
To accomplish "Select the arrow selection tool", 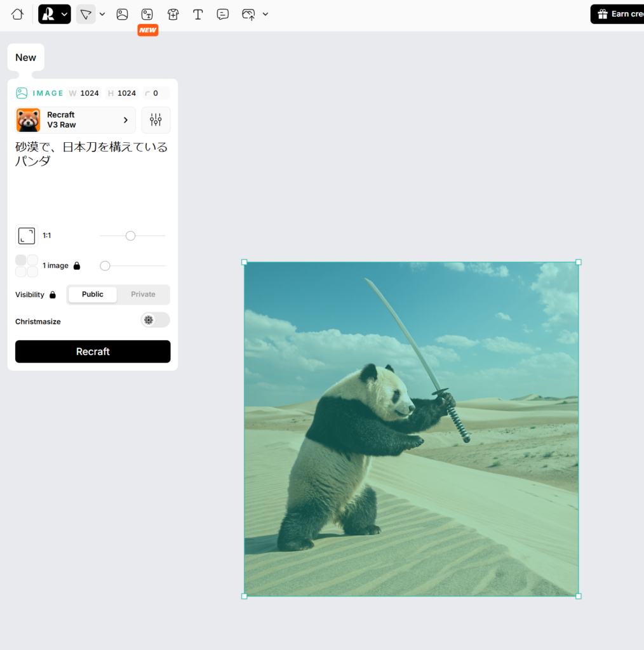I will pos(86,14).
